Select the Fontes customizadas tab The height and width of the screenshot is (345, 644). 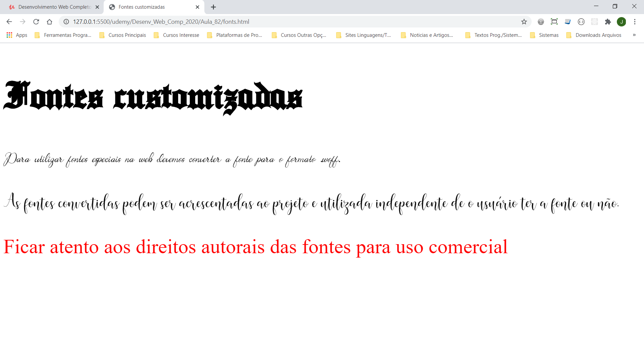pyautogui.click(x=154, y=7)
